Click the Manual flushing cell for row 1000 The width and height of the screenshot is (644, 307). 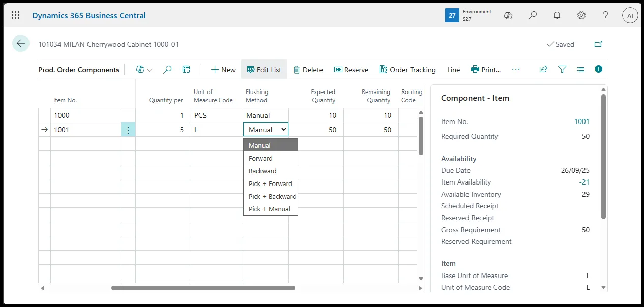pos(266,115)
